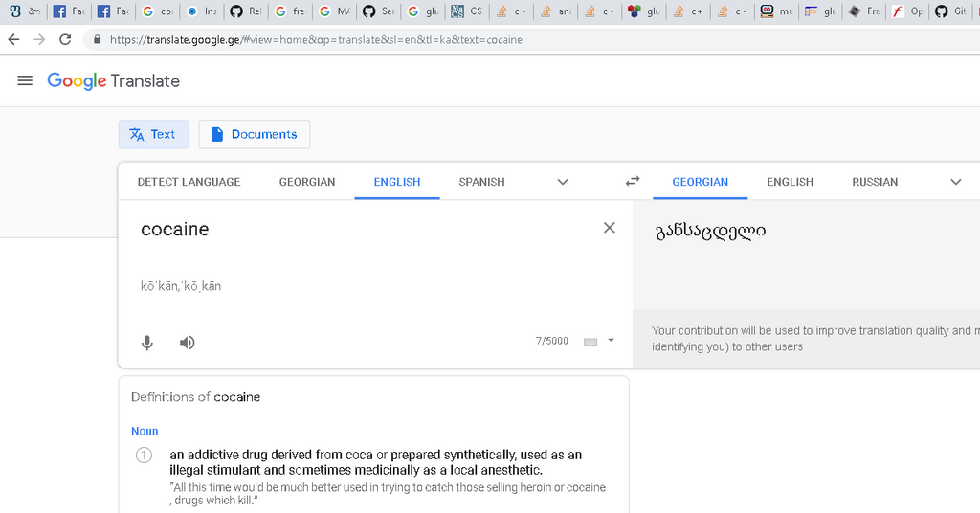Select Georgian as target language
The height and width of the screenshot is (513, 980).
[x=700, y=182]
